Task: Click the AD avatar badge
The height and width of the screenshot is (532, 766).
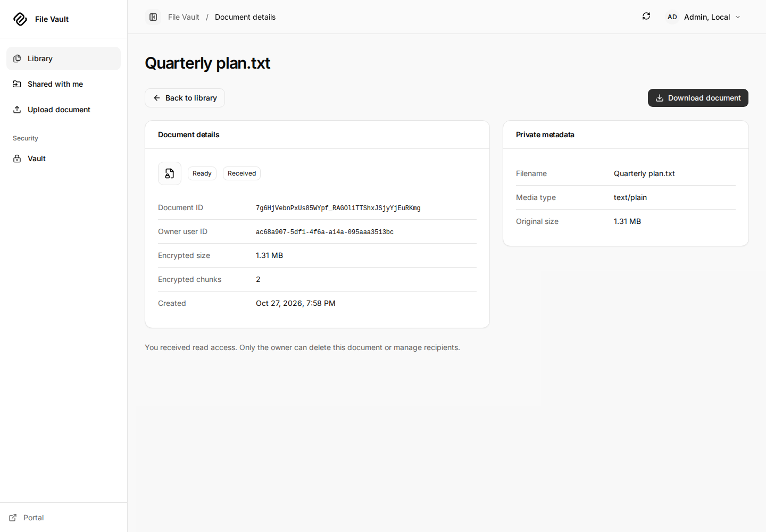Action: pyautogui.click(x=672, y=17)
